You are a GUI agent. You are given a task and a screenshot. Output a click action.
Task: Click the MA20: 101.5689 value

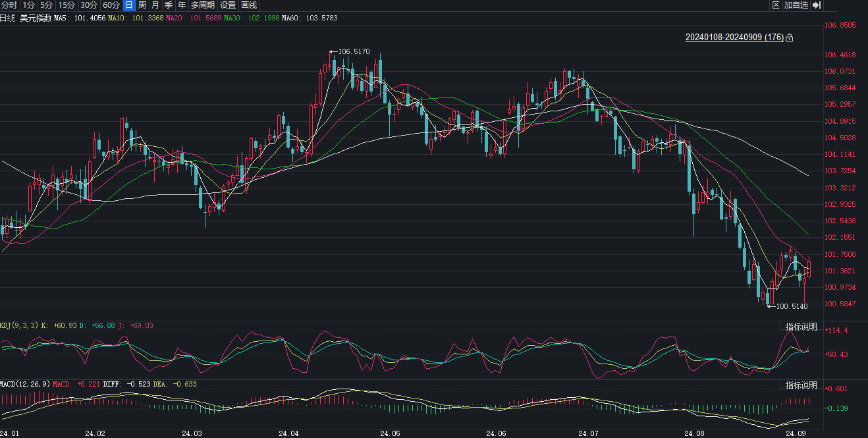pyautogui.click(x=194, y=18)
